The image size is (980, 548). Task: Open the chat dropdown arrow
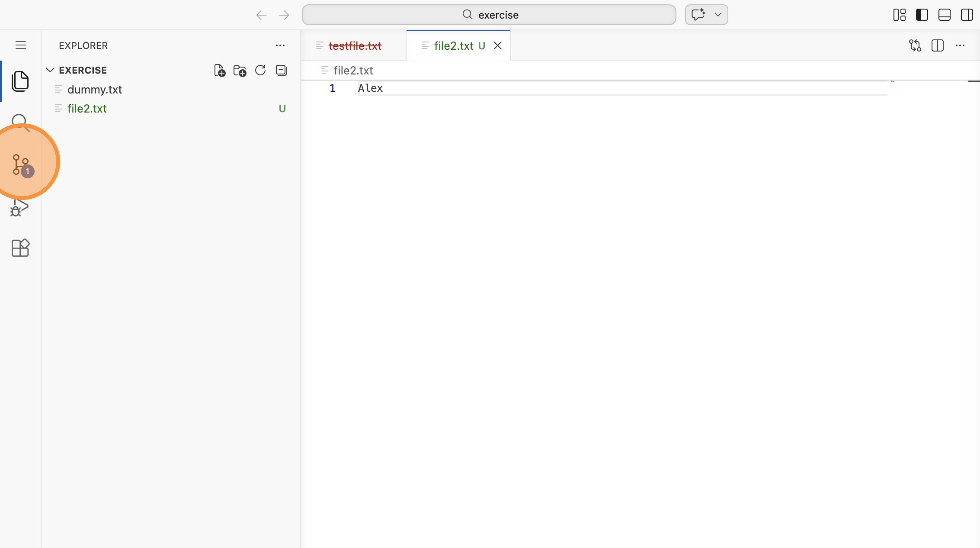718,15
